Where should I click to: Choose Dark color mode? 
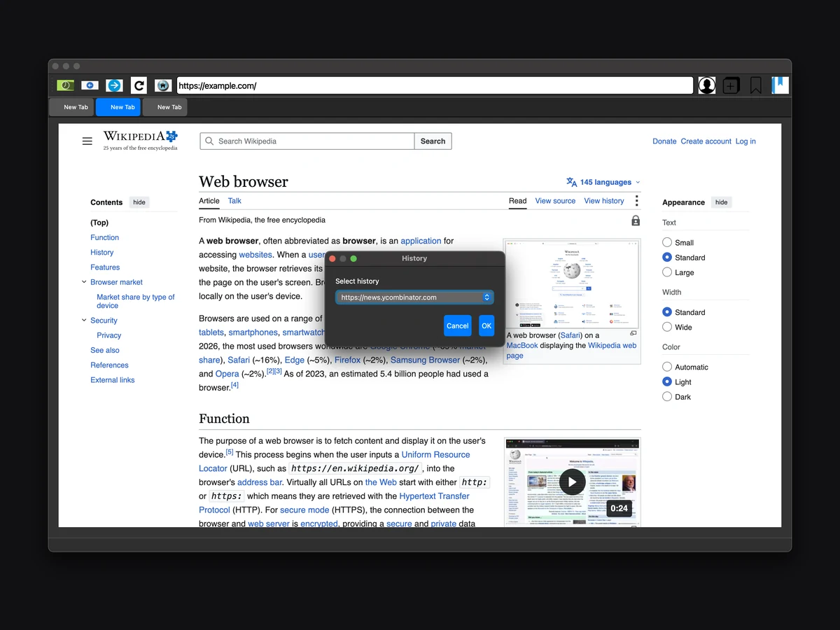coord(667,397)
